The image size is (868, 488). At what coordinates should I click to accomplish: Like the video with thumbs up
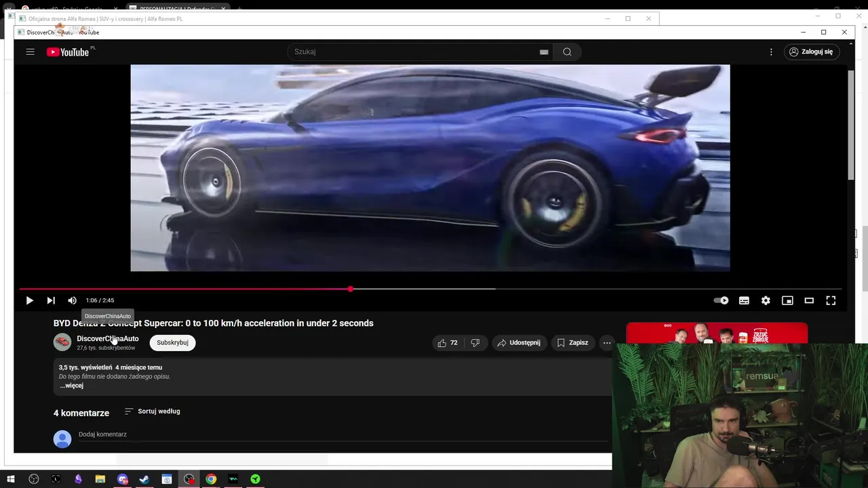448,343
